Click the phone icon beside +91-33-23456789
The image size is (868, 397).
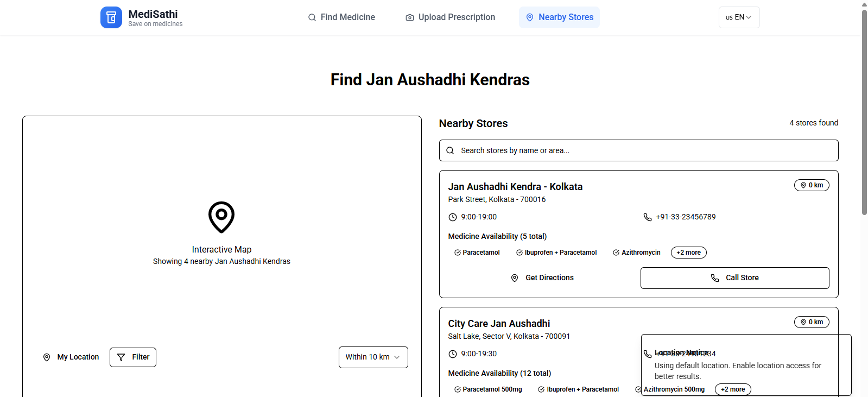click(648, 217)
